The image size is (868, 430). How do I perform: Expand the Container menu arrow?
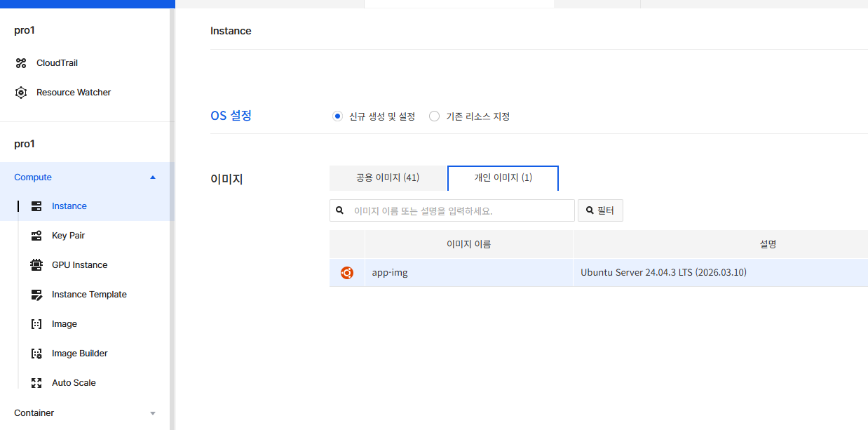(x=153, y=413)
